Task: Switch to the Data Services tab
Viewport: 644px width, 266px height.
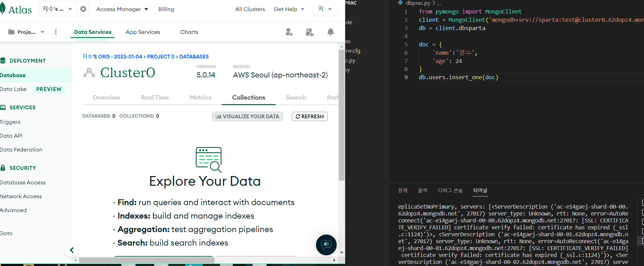Action: [x=93, y=32]
